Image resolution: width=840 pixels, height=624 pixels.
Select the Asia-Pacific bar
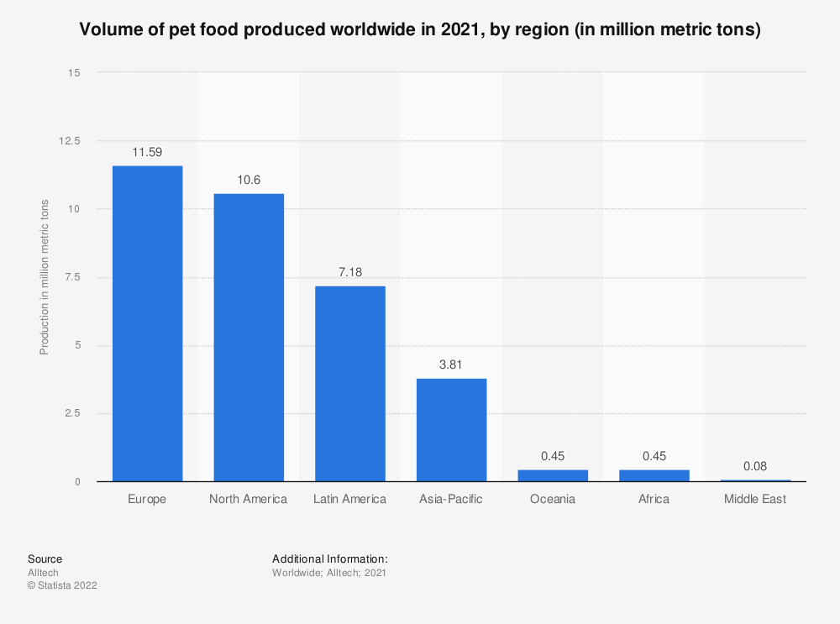pos(451,429)
